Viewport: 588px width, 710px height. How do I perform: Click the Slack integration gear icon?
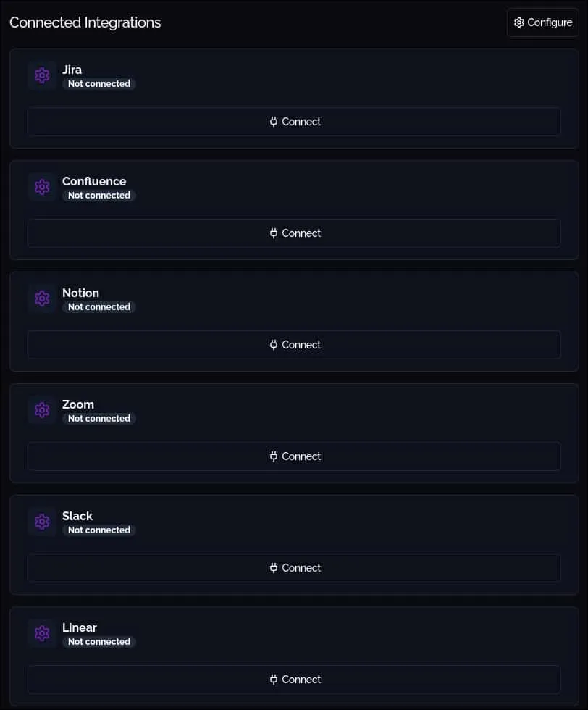coord(42,522)
